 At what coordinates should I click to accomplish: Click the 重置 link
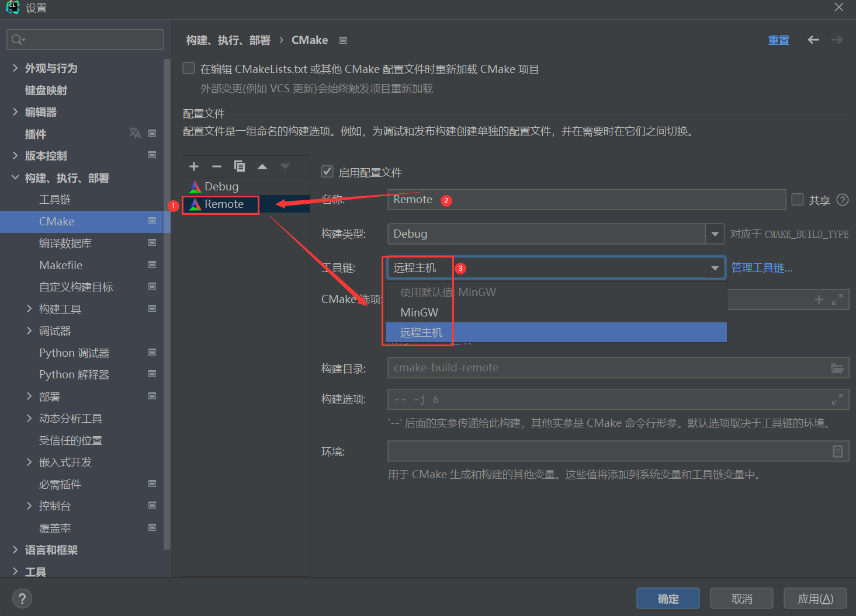tap(778, 40)
